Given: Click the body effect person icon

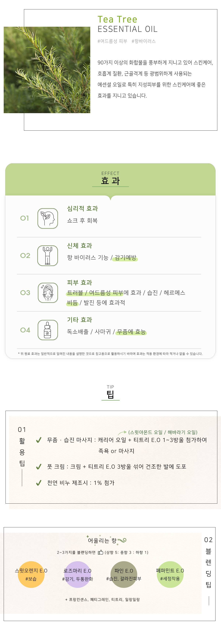Looking at the screenshot, I should click(x=48, y=256).
